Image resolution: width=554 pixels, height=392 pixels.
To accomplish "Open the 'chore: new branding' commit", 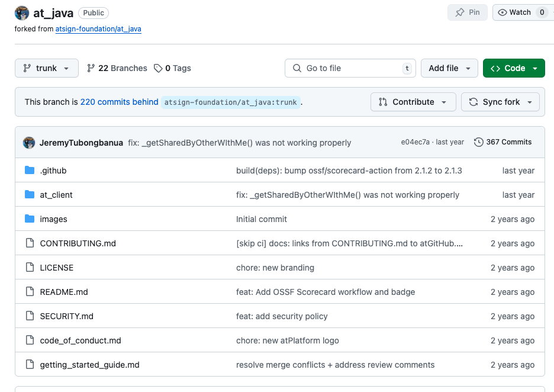I will point(275,268).
